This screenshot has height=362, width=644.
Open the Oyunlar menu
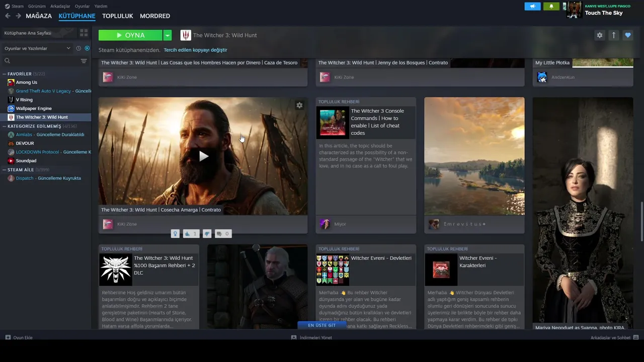point(82,6)
